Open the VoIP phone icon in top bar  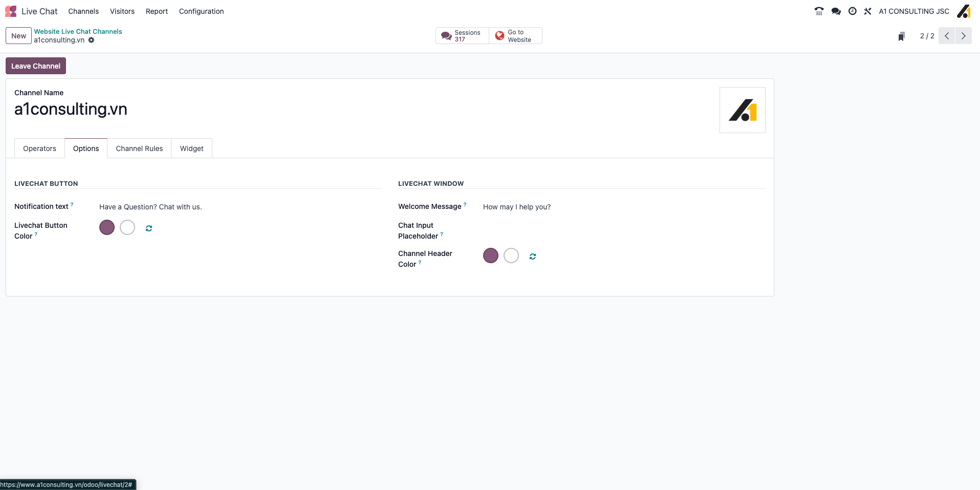click(819, 11)
